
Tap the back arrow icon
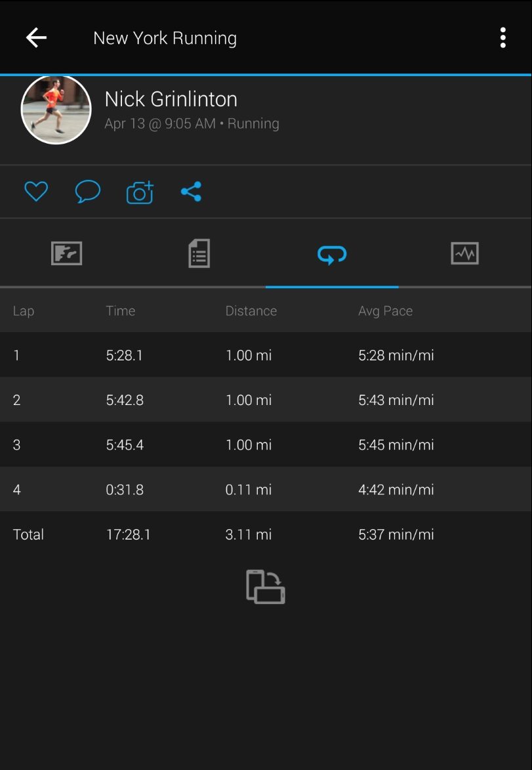pyautogui.click(x=36, y=38)
